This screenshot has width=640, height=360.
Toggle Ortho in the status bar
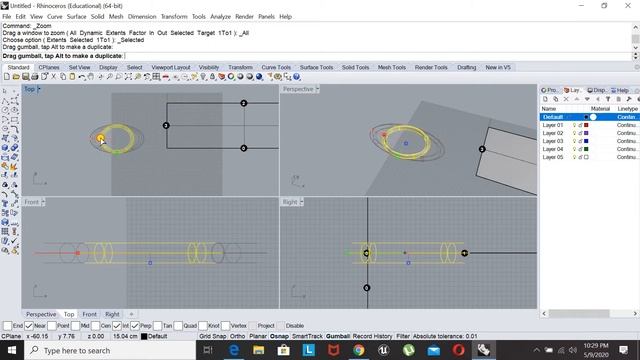coord(237,336)
